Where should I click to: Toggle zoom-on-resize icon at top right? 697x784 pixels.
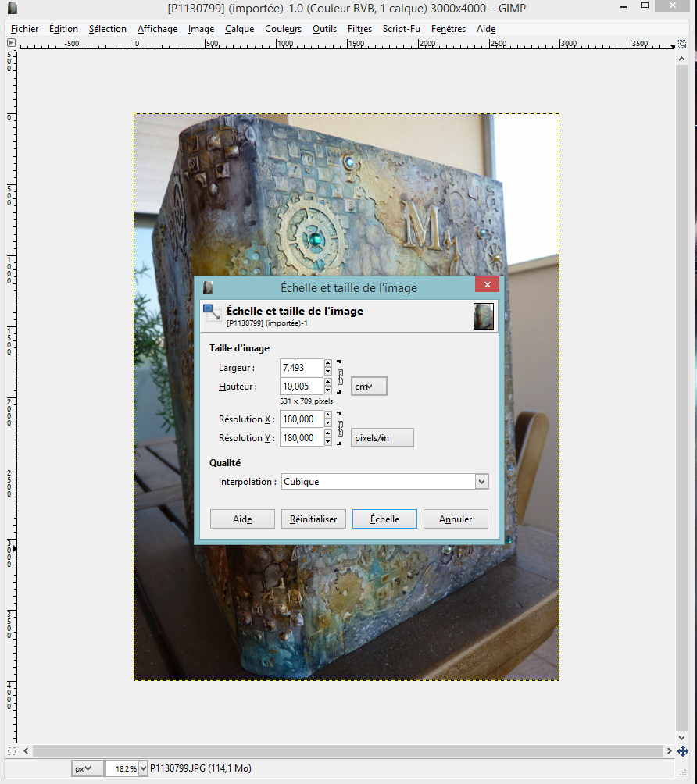[x=682, y=44]
